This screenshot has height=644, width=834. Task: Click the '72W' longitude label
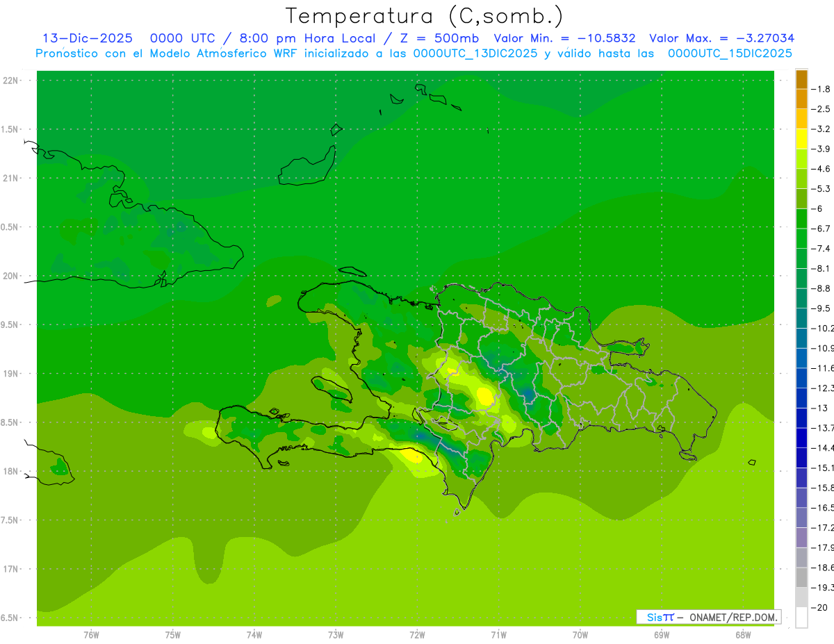click(x=417, y=635)
